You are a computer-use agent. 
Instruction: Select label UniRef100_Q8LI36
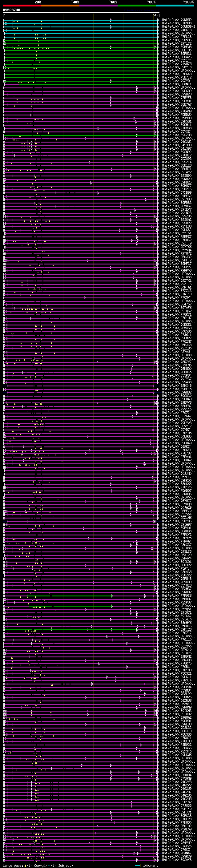[177, 50]
